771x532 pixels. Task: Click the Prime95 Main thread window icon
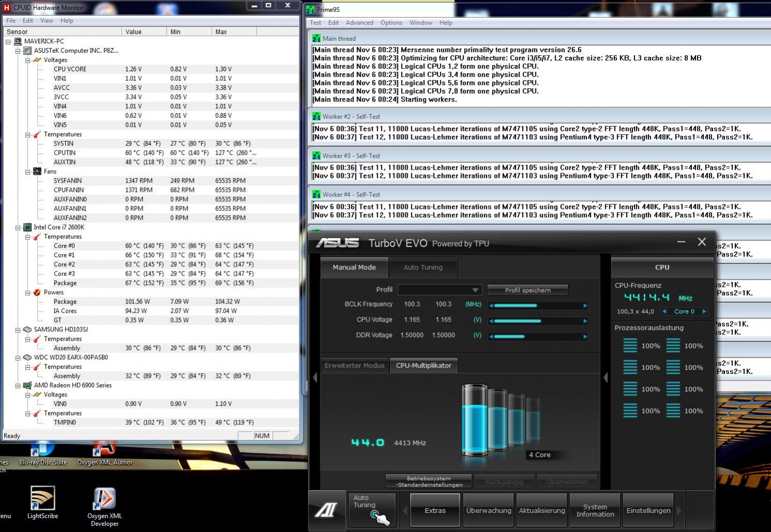[316, 38]
